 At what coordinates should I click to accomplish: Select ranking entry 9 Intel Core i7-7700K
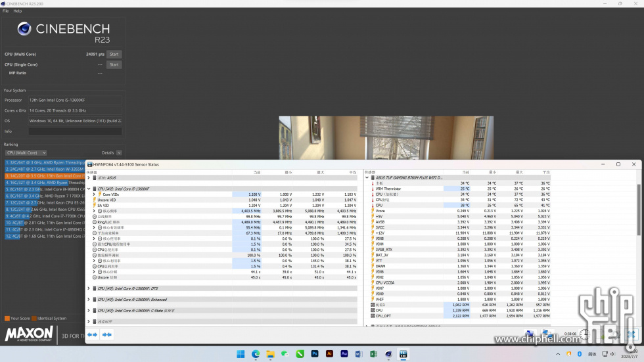(45, 216)
